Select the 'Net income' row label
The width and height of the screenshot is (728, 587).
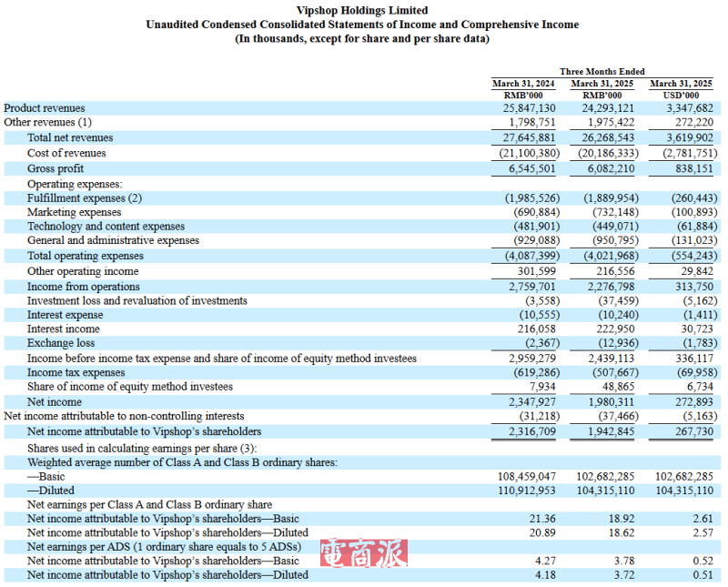click(x=55, y=401)
